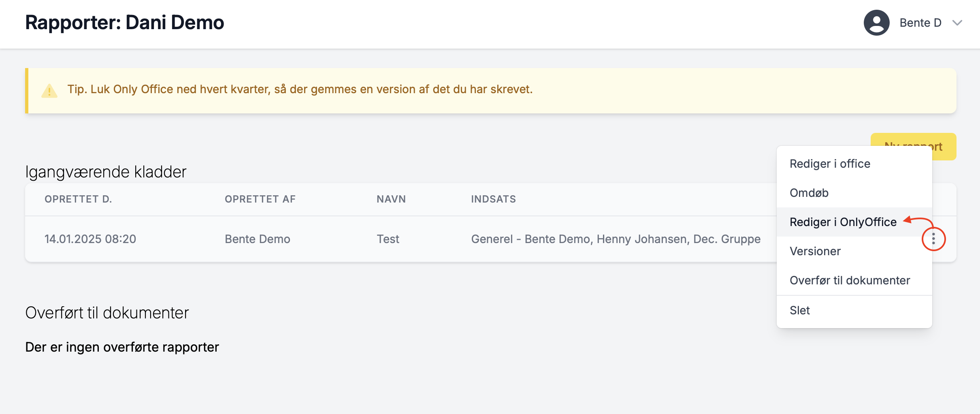Click the three-dot row options icon
This screenshot has width=980, height=414.
coord(933,239)
